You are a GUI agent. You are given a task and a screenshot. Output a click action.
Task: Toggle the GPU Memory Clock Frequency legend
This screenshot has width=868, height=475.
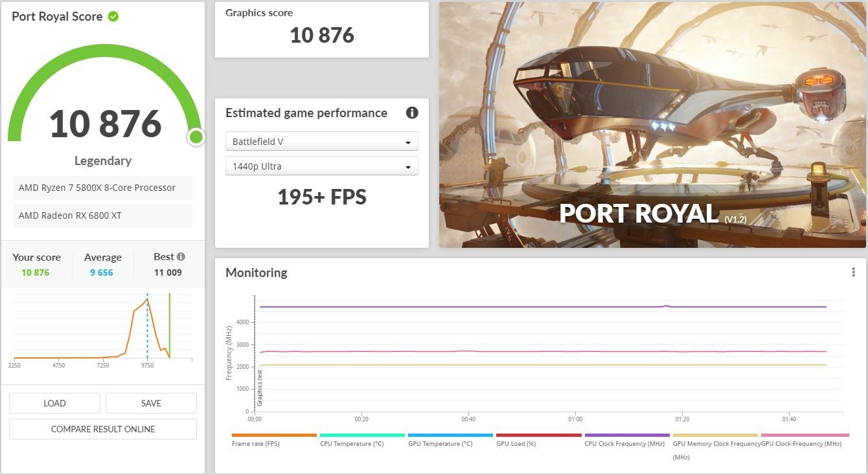tap(715, 446)
